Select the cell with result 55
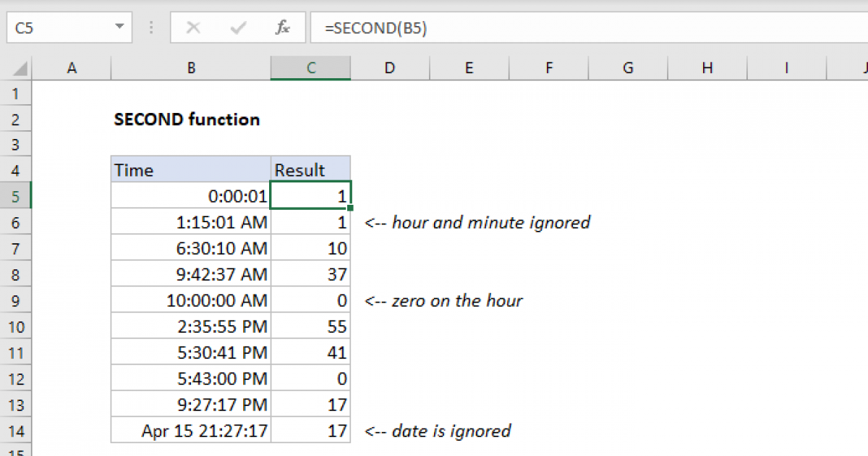The image size is (868, 456). [310, 326]
